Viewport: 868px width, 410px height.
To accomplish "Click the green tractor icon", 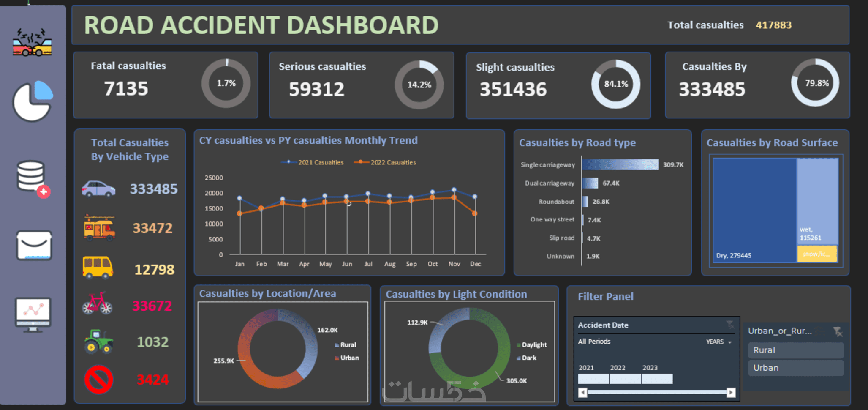I will [x=98, y=341].
